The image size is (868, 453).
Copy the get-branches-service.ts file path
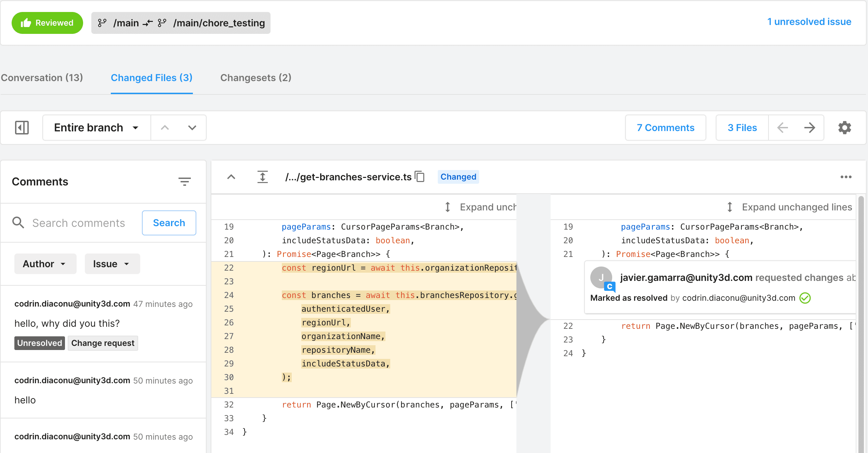(420, 177)
